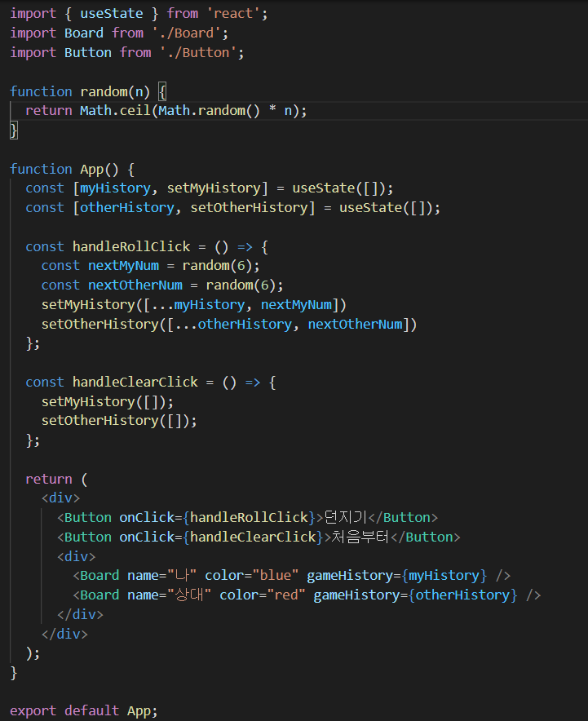The width and height of the screenshot is (588, 721).
Task: Click the '처음부터' button label text
Action: coord(360,537)
